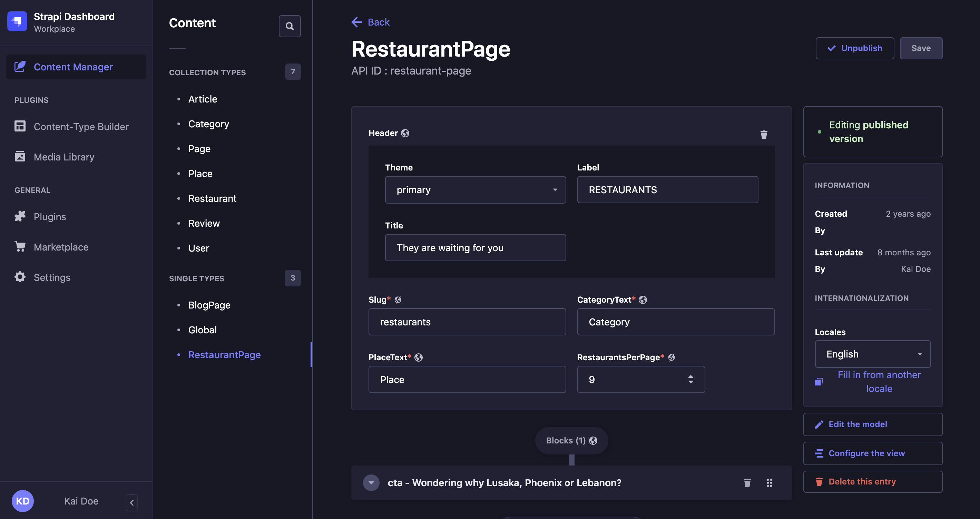This screenshot has height=519, width=980.
Task: Click the copy icon for Fill in from another locale
Action: coord(819,381)
